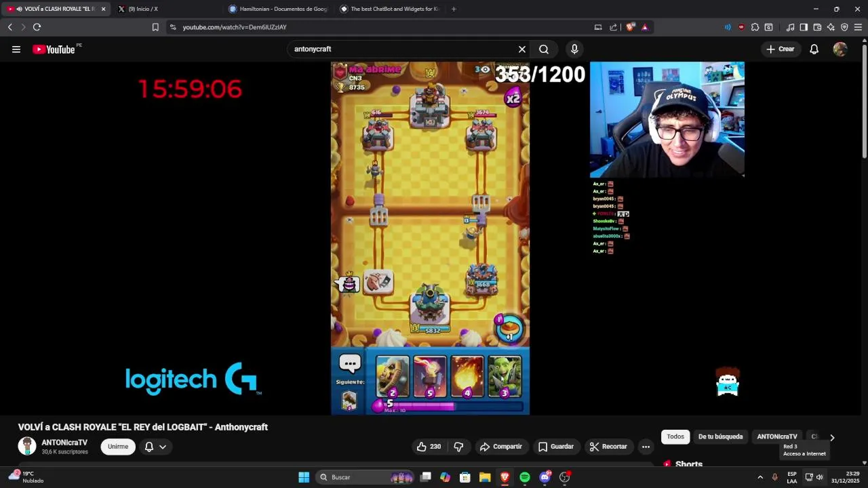This screenshot has width=868, height=488.
Task: Click the share page icon in address bar
Action: click(614, 27)
